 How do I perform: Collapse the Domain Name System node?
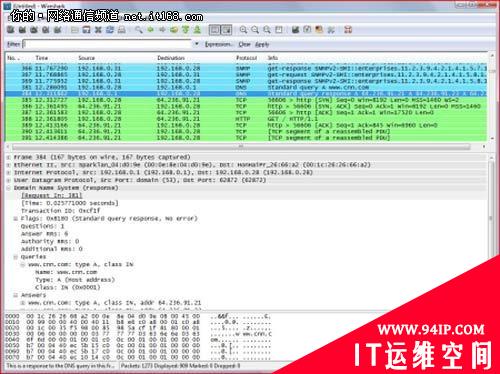tap(9, 188)
